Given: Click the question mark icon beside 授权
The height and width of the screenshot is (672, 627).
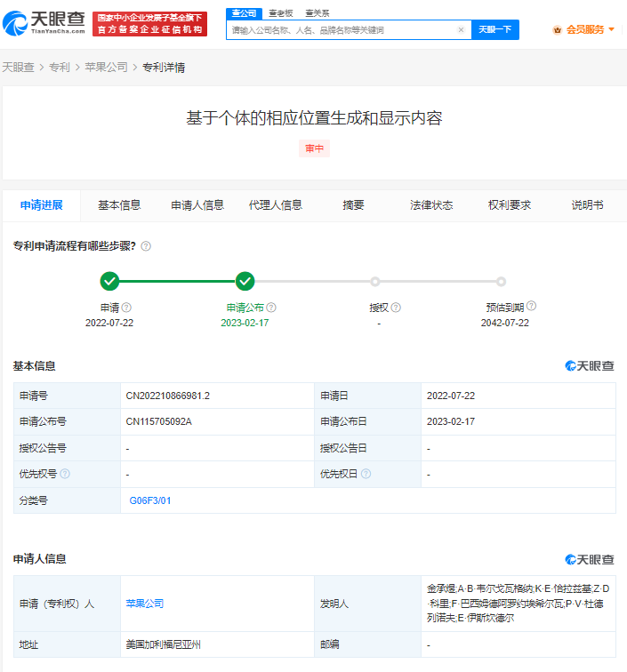Looking at the screenshot, I should [x=396, y=308].
